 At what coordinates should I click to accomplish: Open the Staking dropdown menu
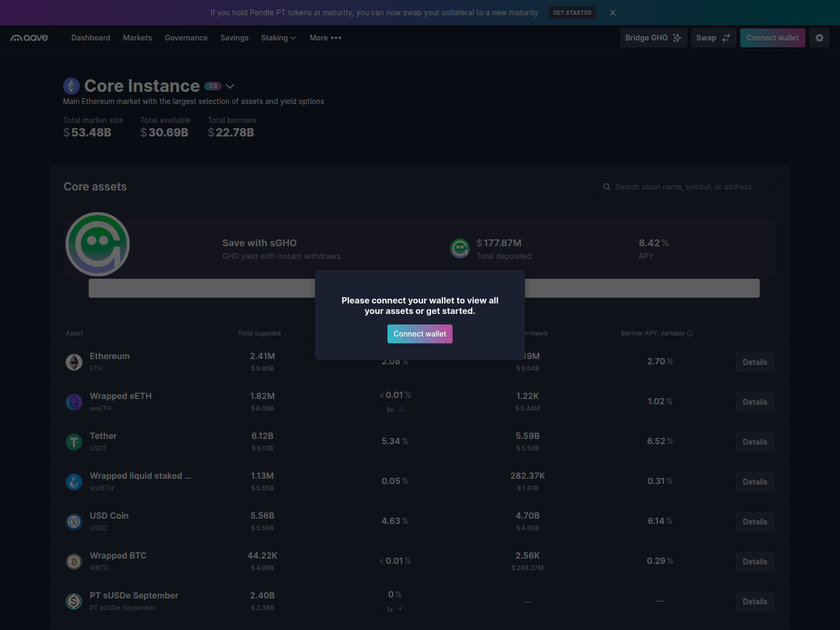click(x=278, y=38)
